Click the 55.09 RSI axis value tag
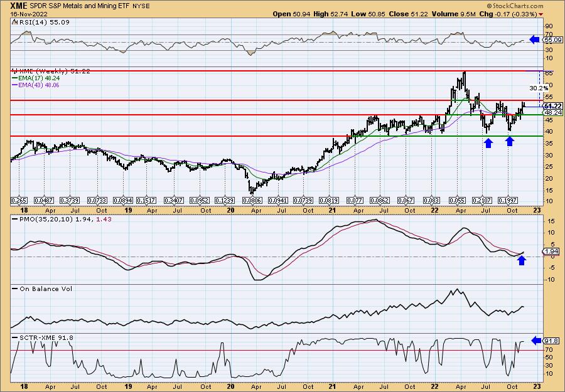This screenshot has height=392, width=565. click(x=552, y=40)
